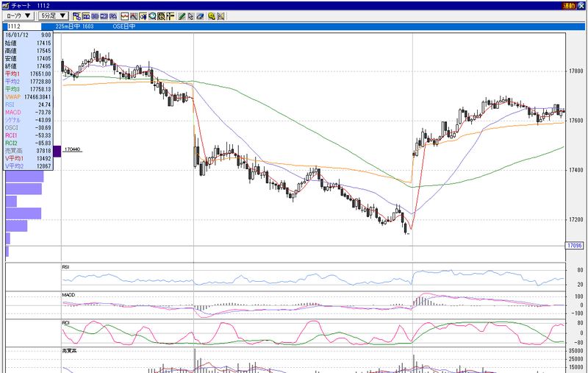Image resolution: width=588 pixels, height=373 pixels.
Task: Click the 売買高 37818 row
Action: [28, 151]
